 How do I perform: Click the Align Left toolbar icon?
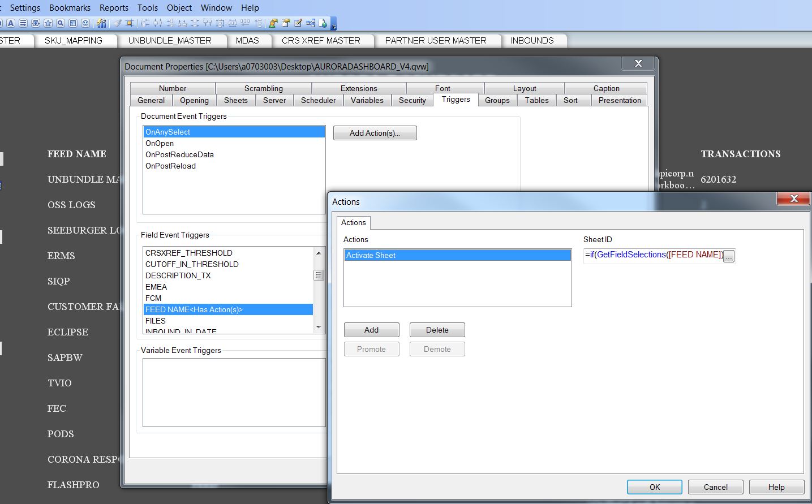tap(145, 23)
